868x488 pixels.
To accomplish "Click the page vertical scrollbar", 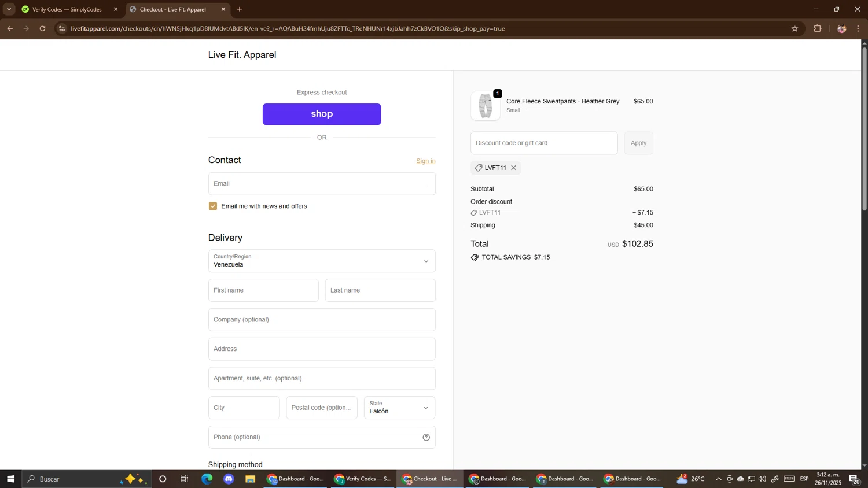I will (865, 129).
